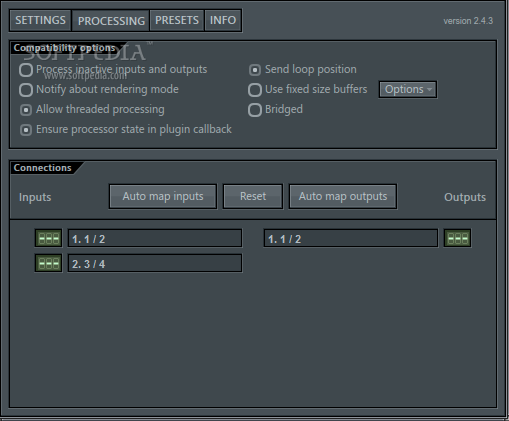Image resolution: width=509 pixels, height=421 pixels.
Task: Open the Options dropdown
Action: [x=408, y=90]
